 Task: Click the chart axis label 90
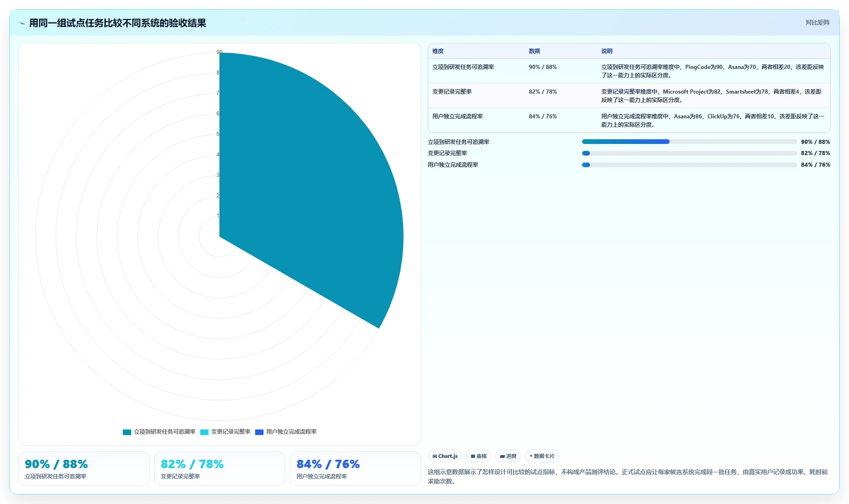pos(219,52)
